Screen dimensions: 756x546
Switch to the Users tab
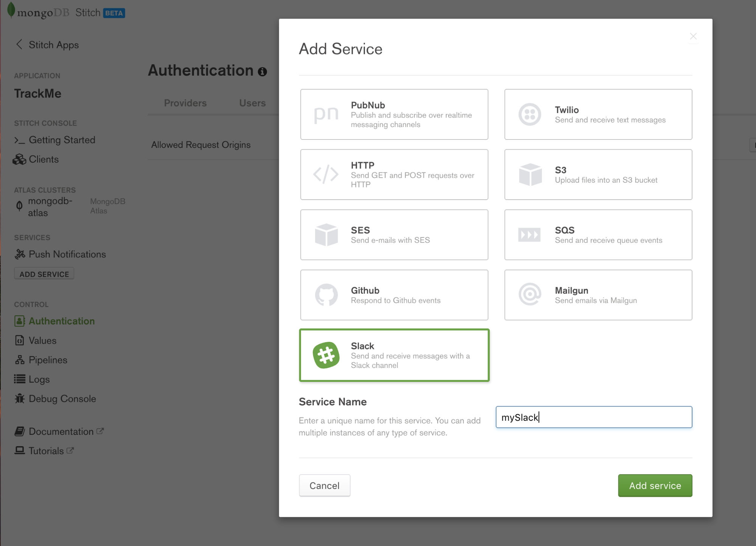[x=252, y=103]
